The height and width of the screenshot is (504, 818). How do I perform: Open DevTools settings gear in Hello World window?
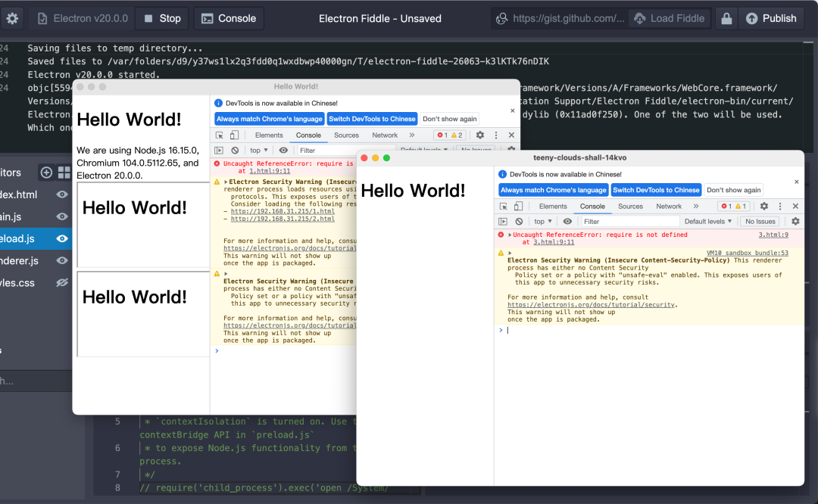click(x=480, y=135)
